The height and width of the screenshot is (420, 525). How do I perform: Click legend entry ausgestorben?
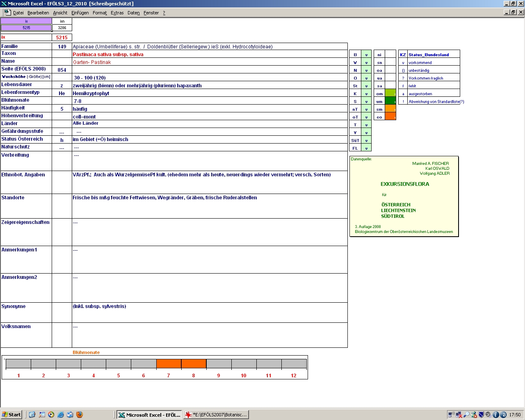[x=420, y=94]
